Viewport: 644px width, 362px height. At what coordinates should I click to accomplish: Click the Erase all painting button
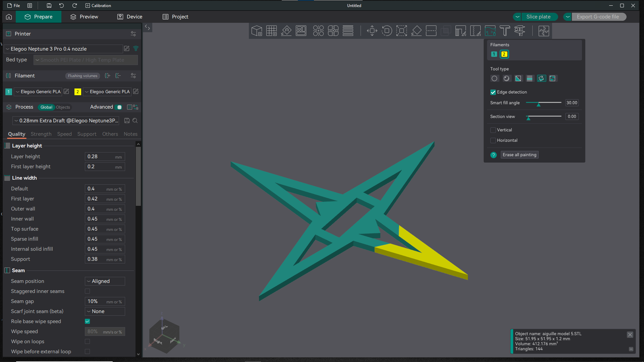click(x=519, y=155)
